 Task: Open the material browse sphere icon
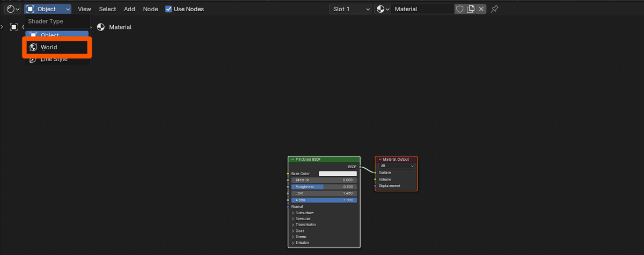[x=383, y=9]
